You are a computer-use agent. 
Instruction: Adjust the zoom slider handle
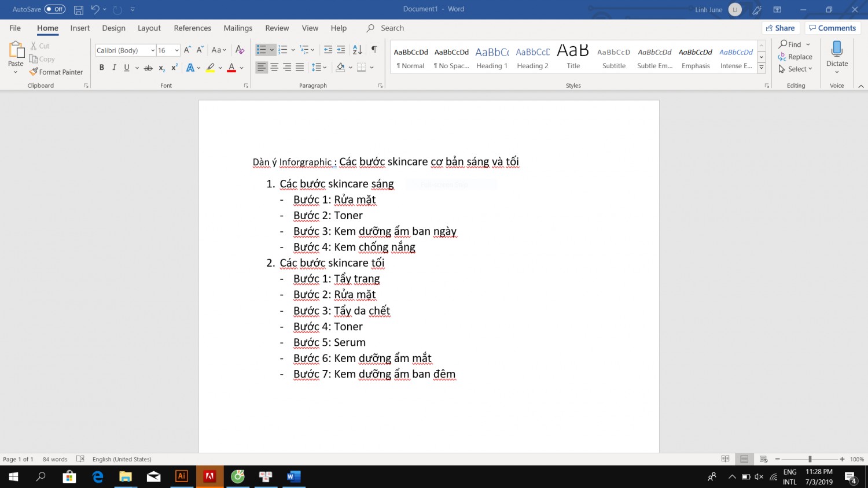click(x=810, y=459)
